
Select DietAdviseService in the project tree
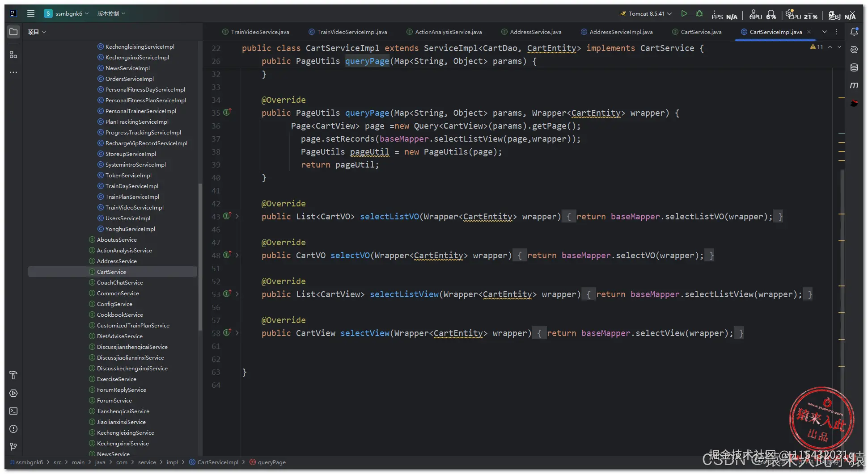point(120,336)
